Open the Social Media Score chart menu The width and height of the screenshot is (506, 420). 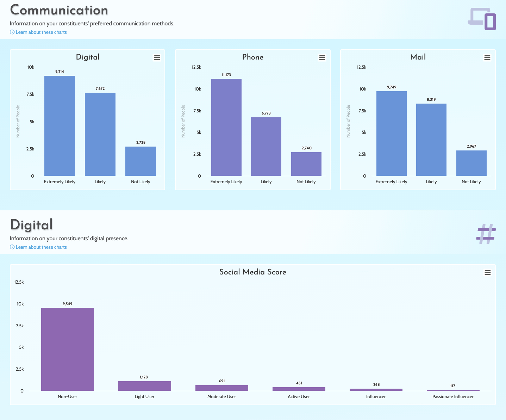488,272
